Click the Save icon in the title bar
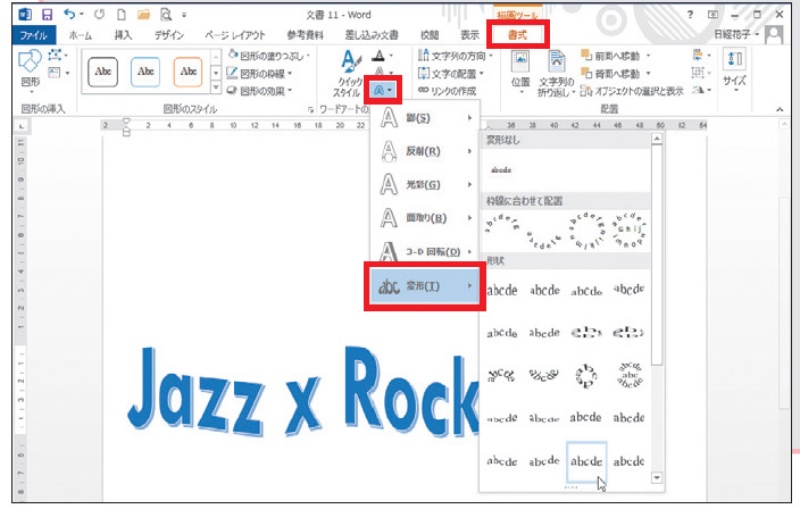800x509 pixels. (x=47, y=15)
